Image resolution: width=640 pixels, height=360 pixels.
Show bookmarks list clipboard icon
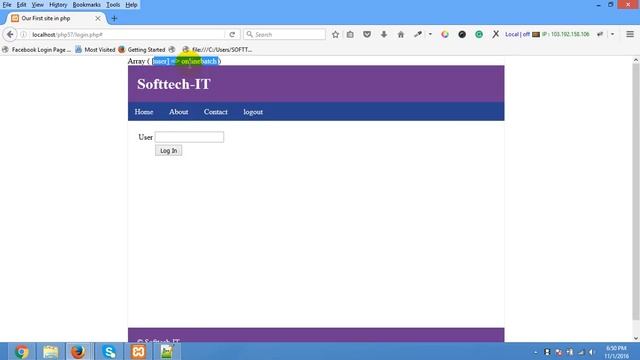point(350,35)
